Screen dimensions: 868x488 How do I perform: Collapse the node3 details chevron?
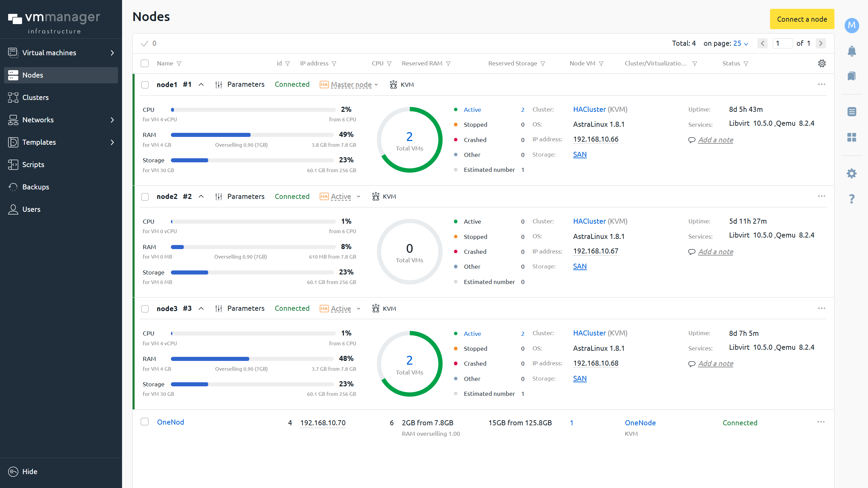point(201,308)
